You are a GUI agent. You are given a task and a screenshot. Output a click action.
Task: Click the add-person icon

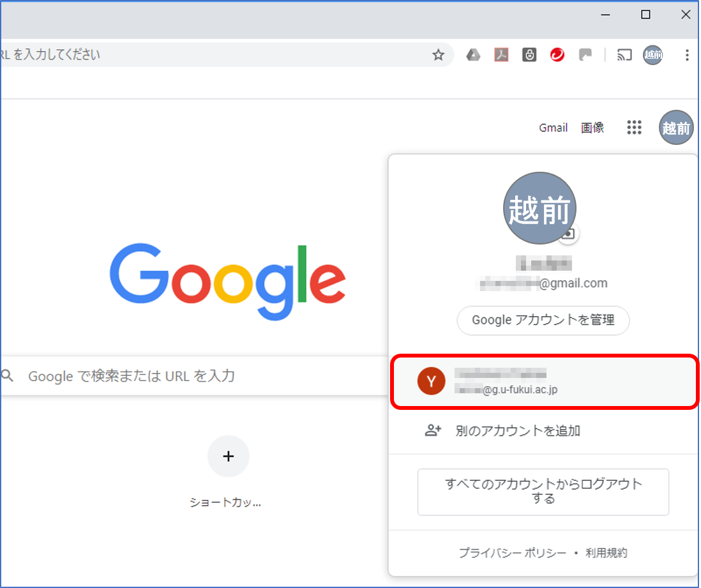433,430
